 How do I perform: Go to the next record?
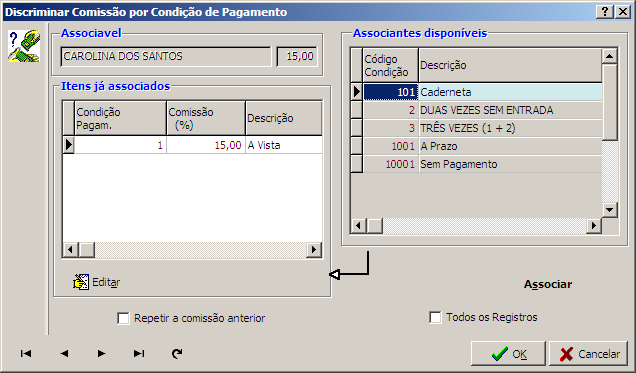[101, 354]
